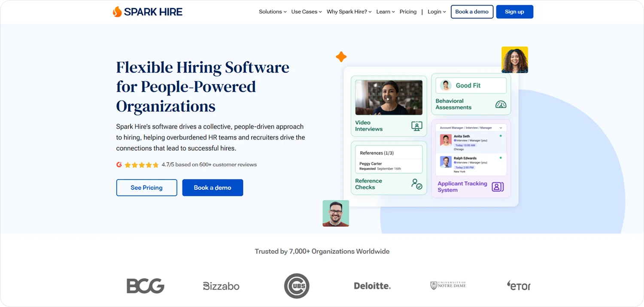The image size is (644, 307).
Task: Click the G2 rating logo icon
Action: pyautogui.click(x=119, y=164)
